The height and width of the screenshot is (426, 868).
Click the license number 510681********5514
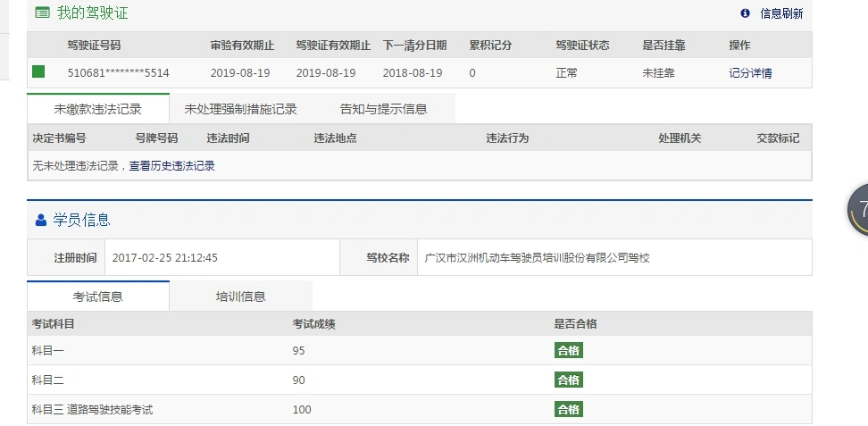tap(119, 73)
